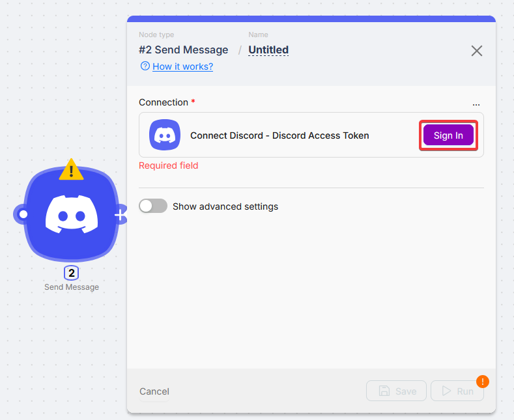514x420 pixels.
Task: Click the Save button
Action: tap(397, 391)
